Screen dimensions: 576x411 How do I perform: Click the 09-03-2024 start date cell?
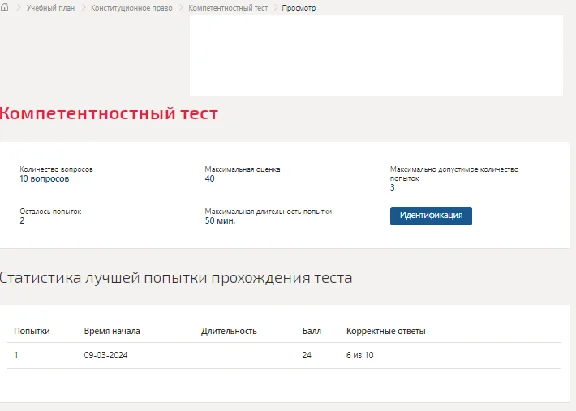[x=105, y=355]
